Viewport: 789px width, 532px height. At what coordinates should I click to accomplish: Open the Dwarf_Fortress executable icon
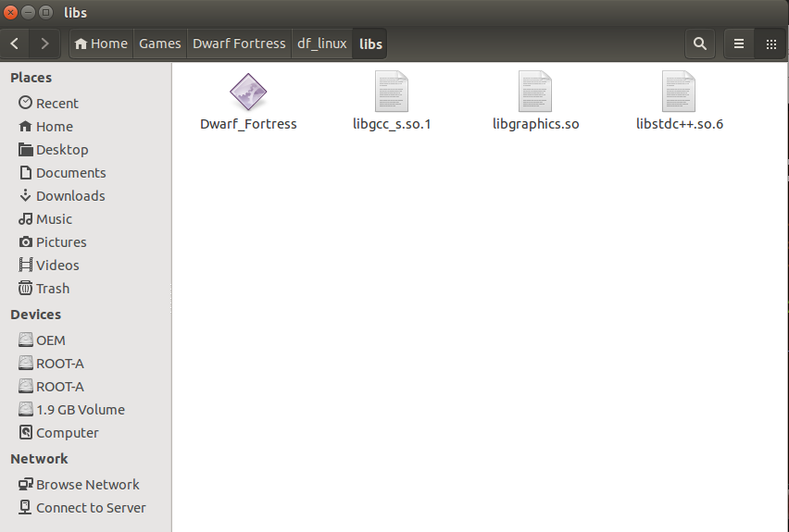248,92
